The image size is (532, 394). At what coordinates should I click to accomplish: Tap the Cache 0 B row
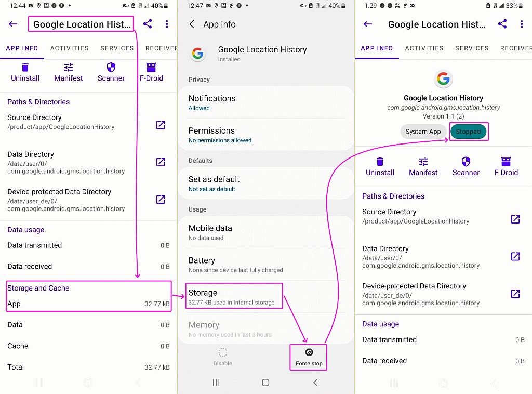[x=88, y=346]
